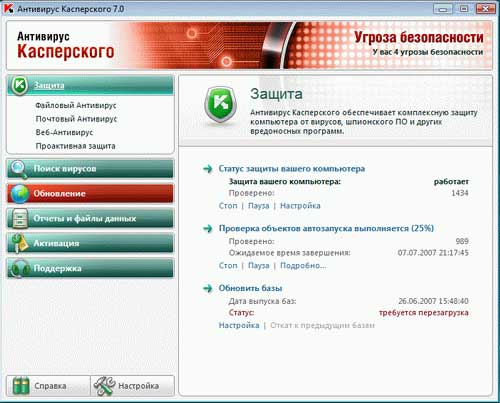The height and width of the screenshot is (403, 500).
Task: Open Статус защиты вашего компьютера link
Action: pos(292,169)
